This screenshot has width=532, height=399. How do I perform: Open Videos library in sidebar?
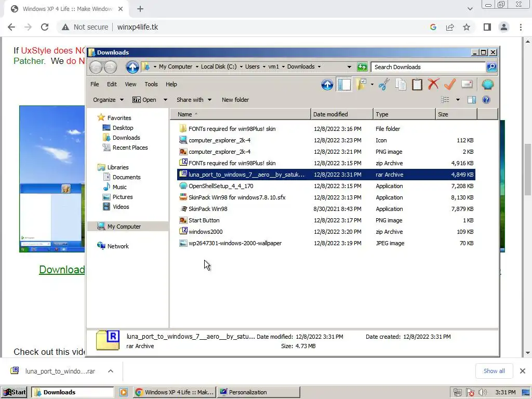(116, 207)
